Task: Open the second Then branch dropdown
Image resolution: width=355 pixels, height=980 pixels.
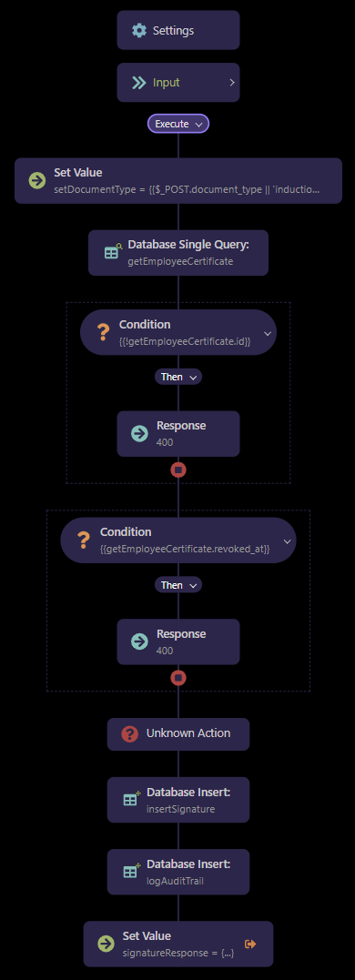Action: 178,585
